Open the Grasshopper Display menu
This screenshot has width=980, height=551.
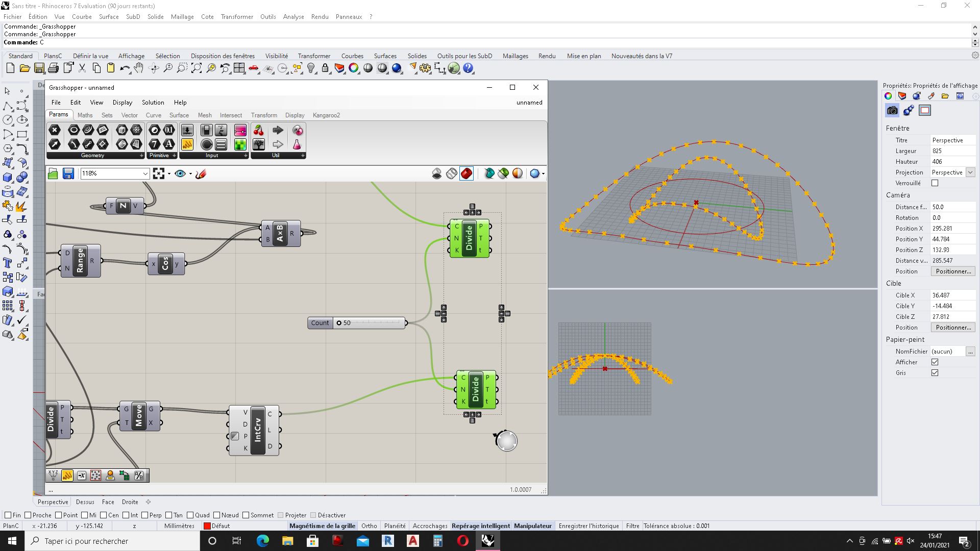122,103
